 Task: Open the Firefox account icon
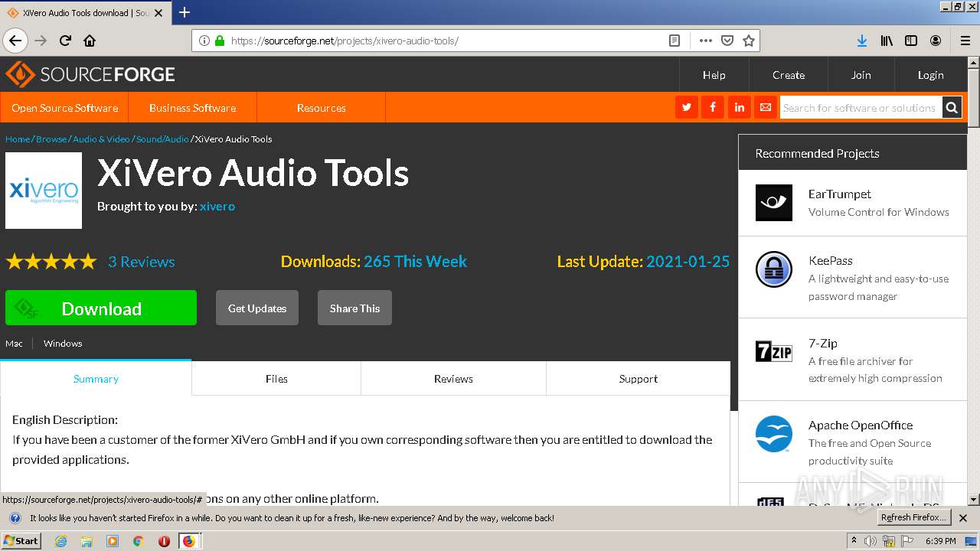tap(936, 41)
